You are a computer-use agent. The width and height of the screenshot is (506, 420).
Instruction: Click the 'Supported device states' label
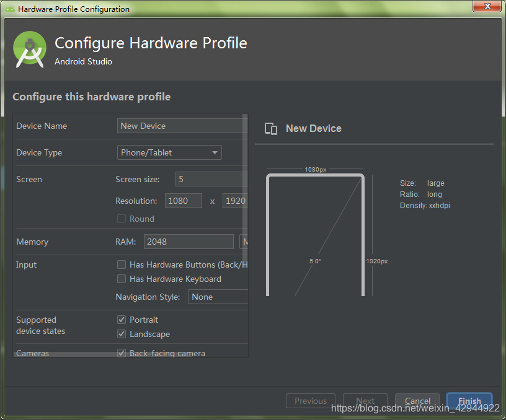coord(41,326)
